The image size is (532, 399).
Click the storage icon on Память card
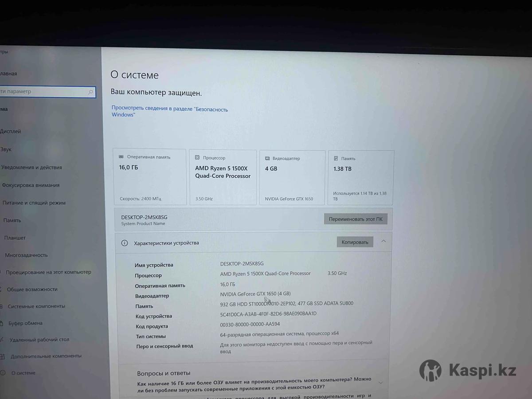(x=336, y=158)
